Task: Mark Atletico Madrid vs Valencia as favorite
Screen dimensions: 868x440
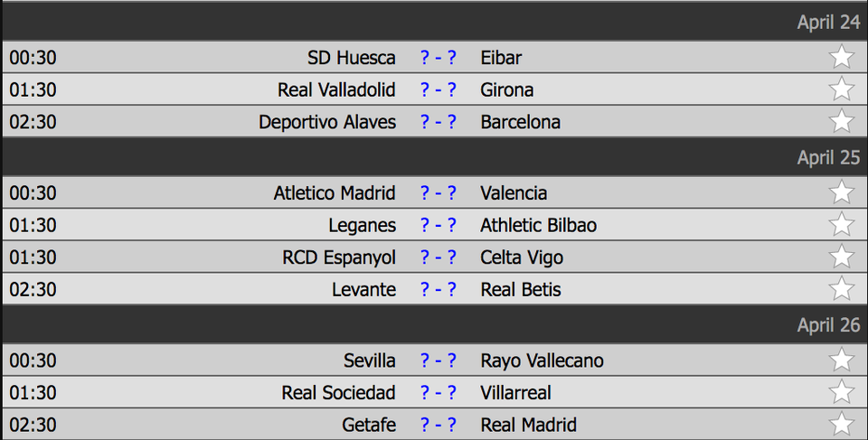Action: [841, 192]
